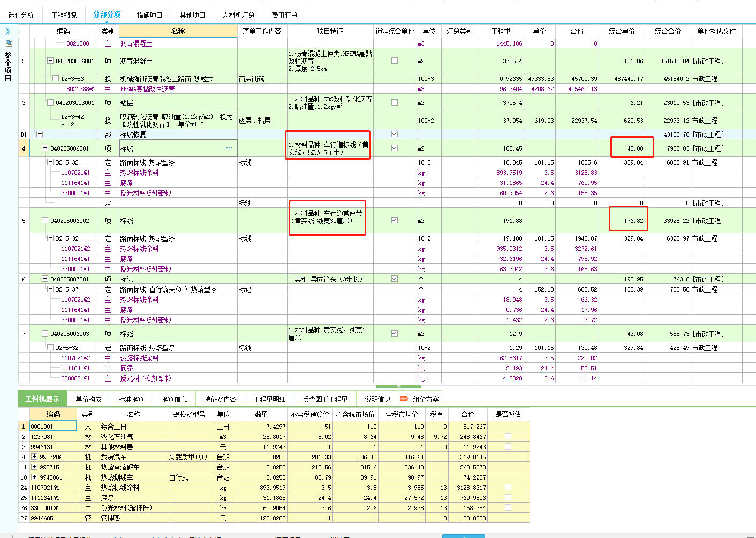Collapse tree node D2-3-56
756x538 pixels.
point(56,79)
